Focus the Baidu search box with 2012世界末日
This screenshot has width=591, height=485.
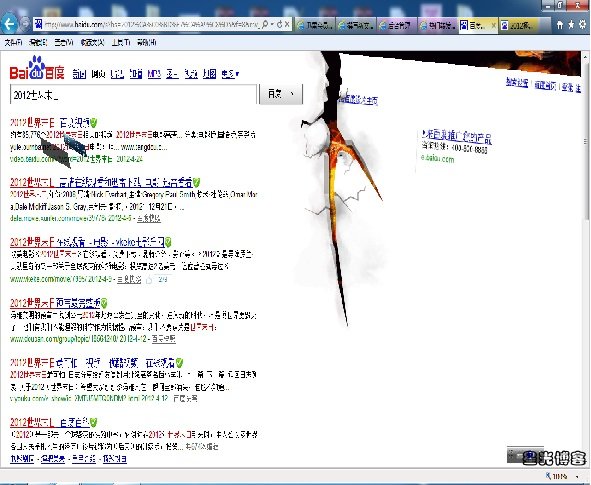(x=133, y=94)
